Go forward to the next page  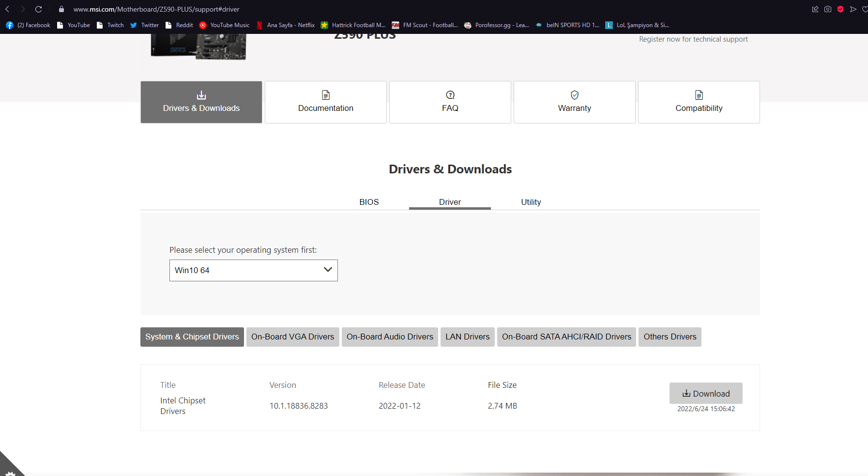click(x=23, y=9)
